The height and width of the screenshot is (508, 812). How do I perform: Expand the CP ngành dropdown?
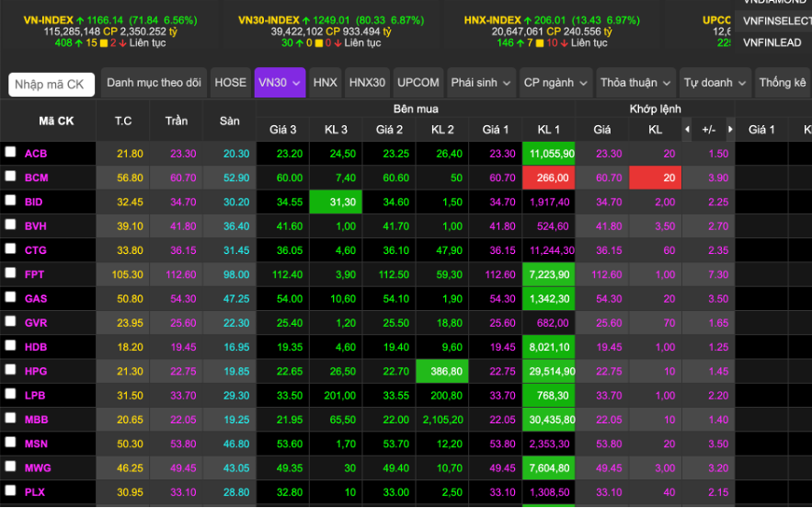tap(555, 83)
